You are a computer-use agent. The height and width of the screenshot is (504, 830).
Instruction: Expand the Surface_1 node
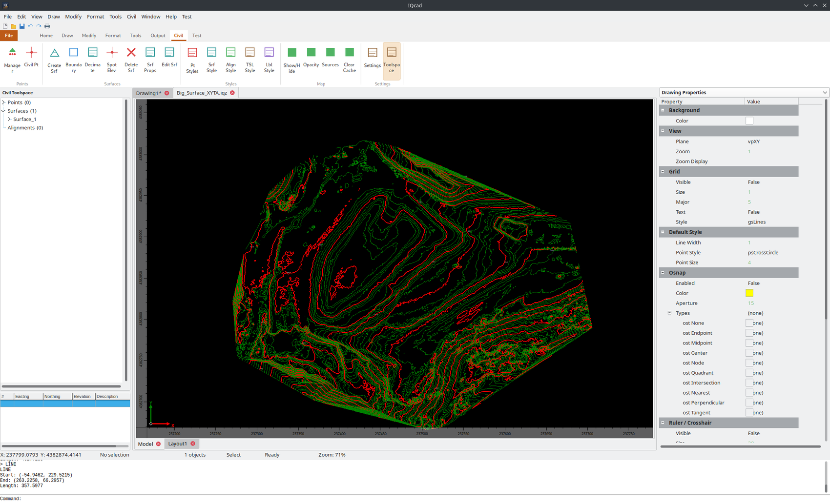[9, 119]
